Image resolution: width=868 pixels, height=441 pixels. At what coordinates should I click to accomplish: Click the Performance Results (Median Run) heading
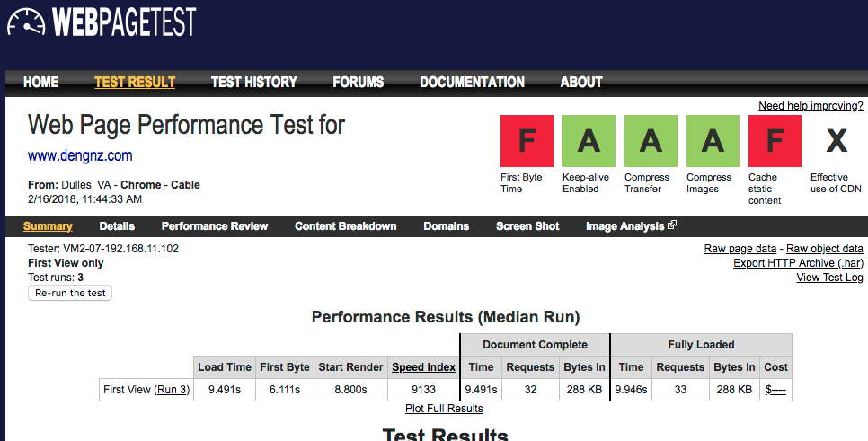click(x=446, y=317)
